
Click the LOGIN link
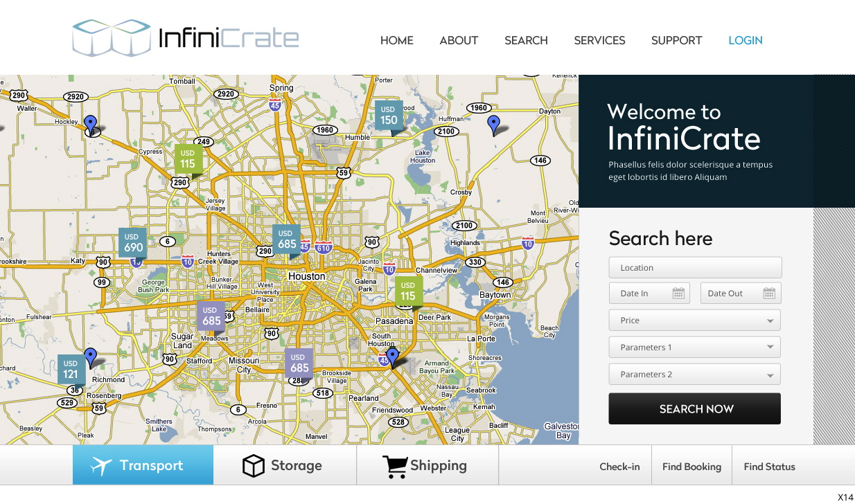(x=746, y=41)
